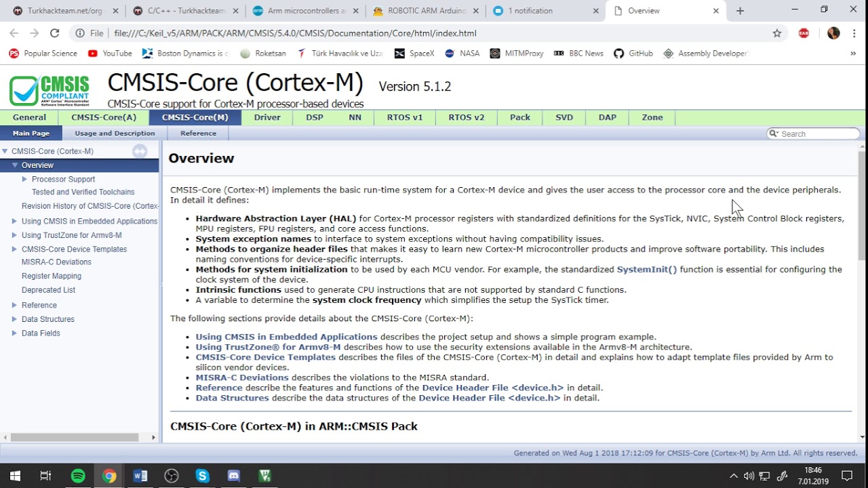Select Register Mapping in the tree
Screen dimensions: 868x488
point(52,276)
